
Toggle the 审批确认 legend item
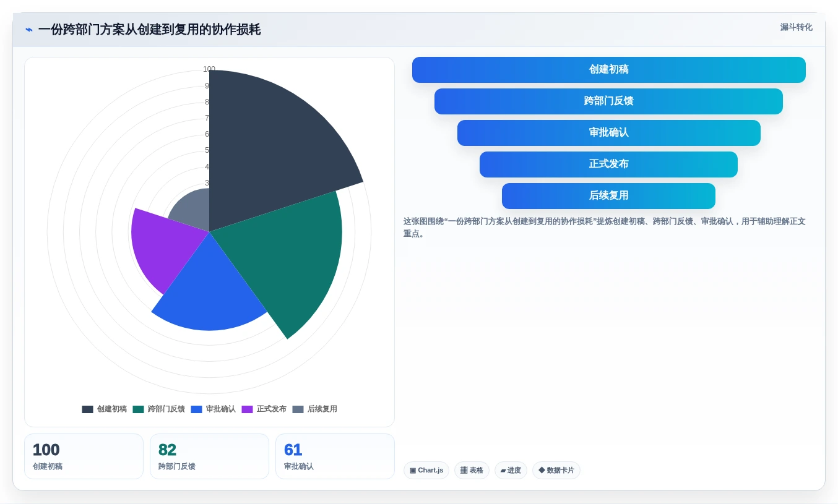pos(214,409)
